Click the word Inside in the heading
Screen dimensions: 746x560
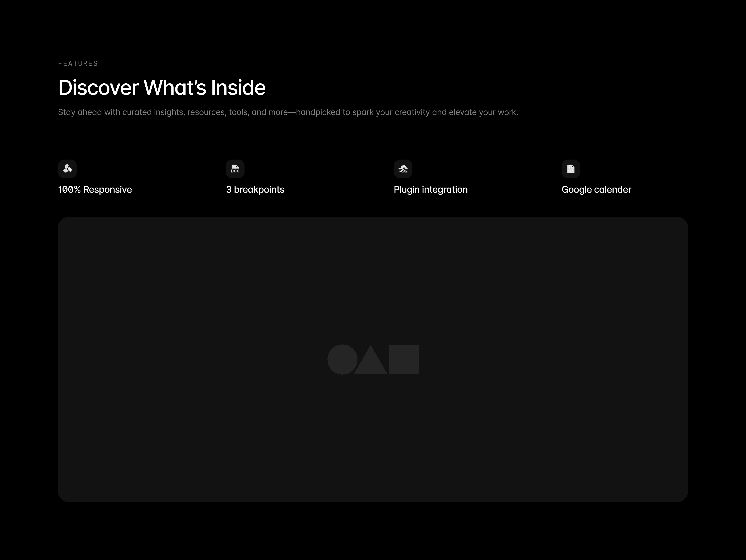pos(238,88)
